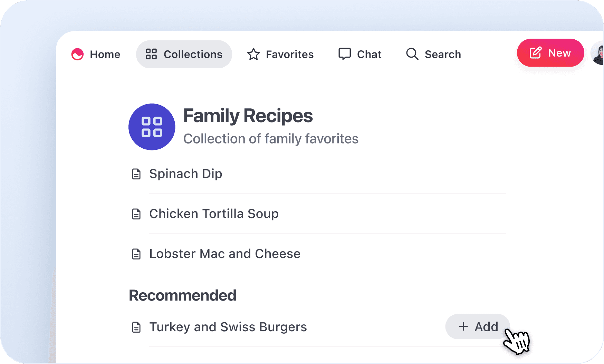Image resolution: width=604 pixels, height=364 pixels.
Task: Click the Collections grid icon in the nav
Action: point(151,54)
